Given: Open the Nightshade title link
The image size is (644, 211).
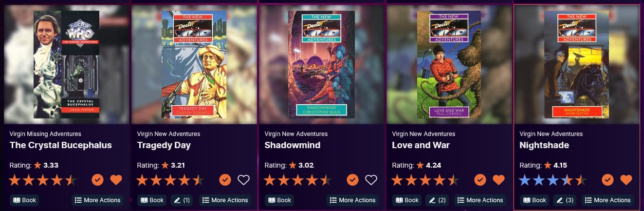Looking at the screenshot, I should (544, 145).
